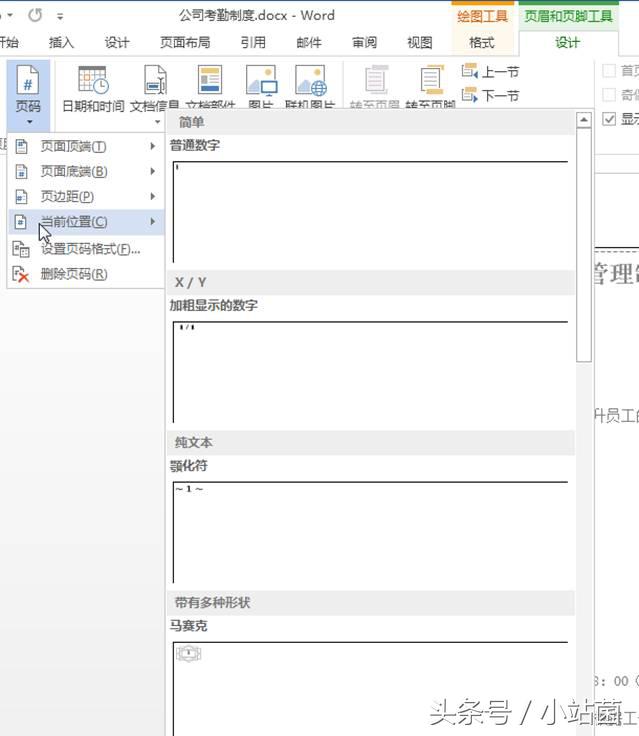Image resolution: width=639 pixels, height=736 pixels.
Task: Insert 日期和时间 date and time
Action: click(x=93, y=89)
